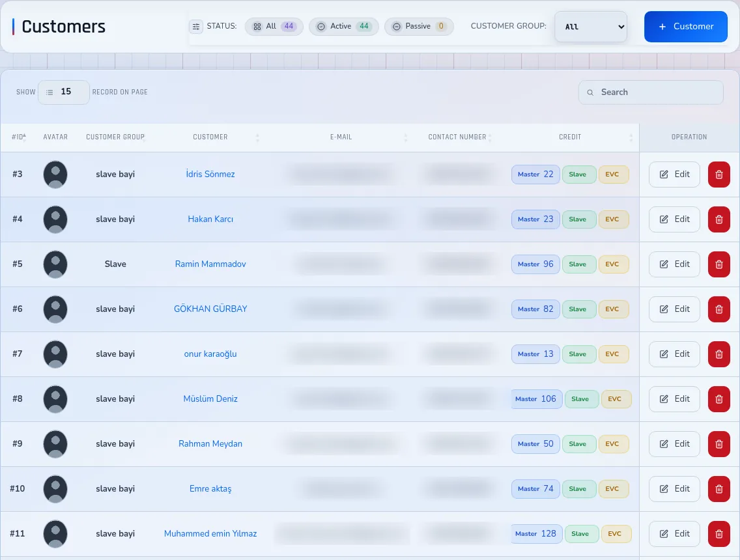Filter customers by Active status

(343, 27)
